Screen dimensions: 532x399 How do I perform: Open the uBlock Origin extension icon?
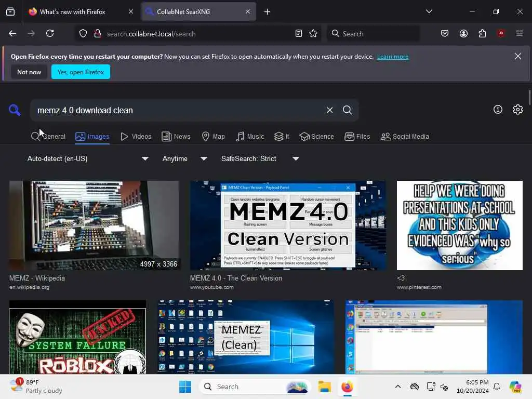click(501, 33)
